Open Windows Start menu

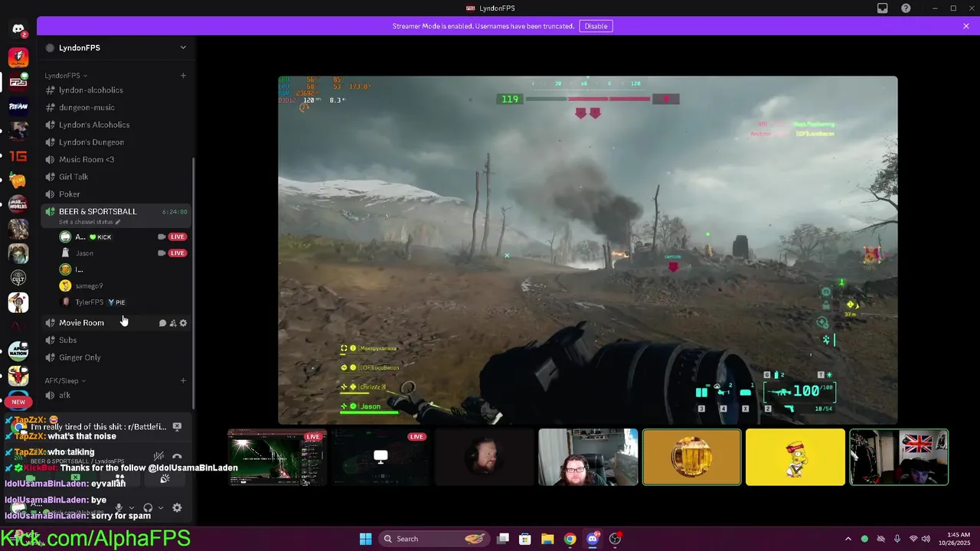[x=365, y=539]
